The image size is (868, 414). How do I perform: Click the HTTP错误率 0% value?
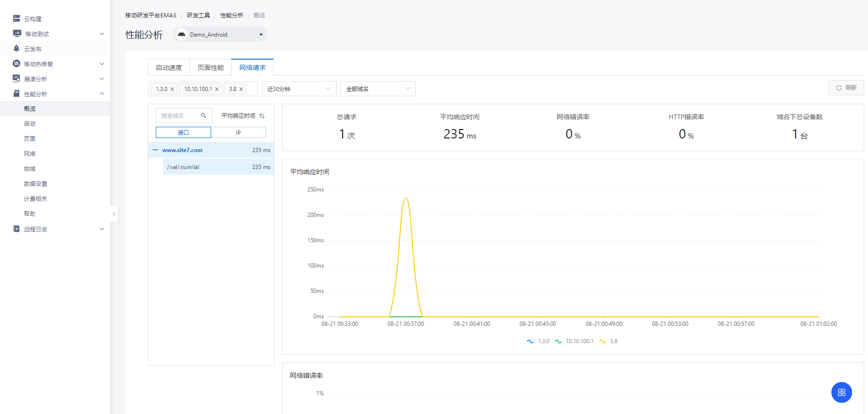(686, 135)
